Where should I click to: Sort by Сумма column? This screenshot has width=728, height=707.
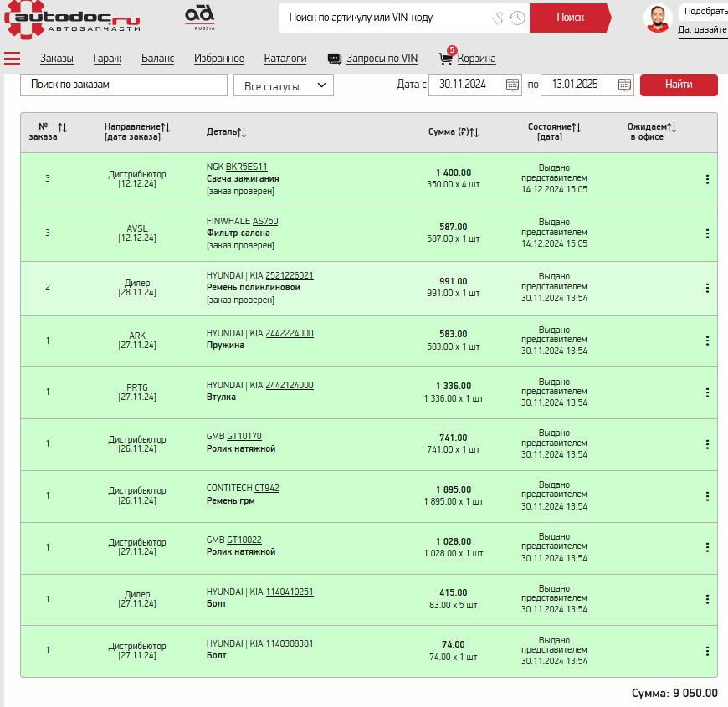pyautogui.click(x=474, y=132)
